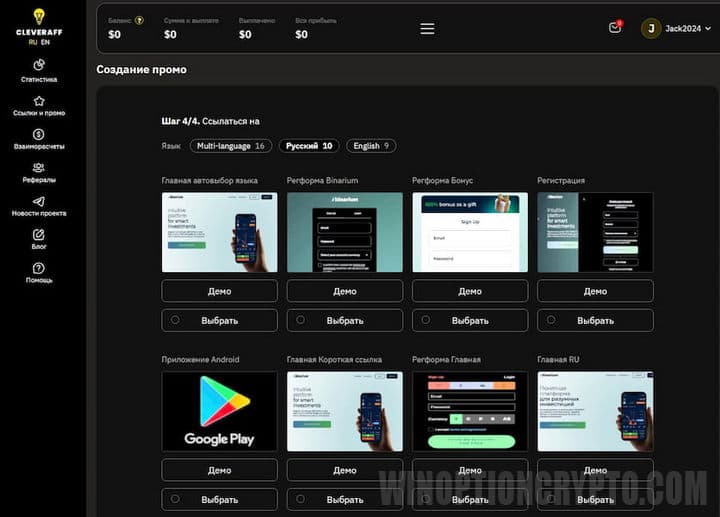Image resolution: width=720 pixels, height=517 pixels.
Task: Open the notifications inbox icon
Action: 615,28
